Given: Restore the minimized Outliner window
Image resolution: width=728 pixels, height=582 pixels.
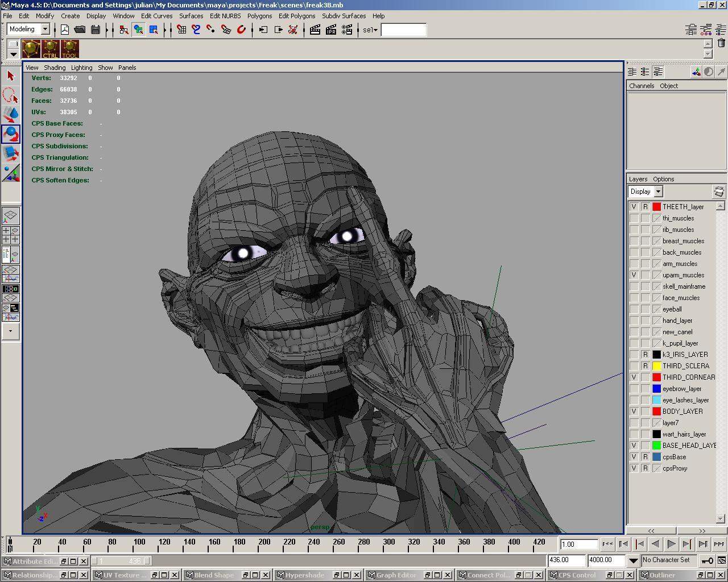Looking at the screenshot, I should [701, 575].
